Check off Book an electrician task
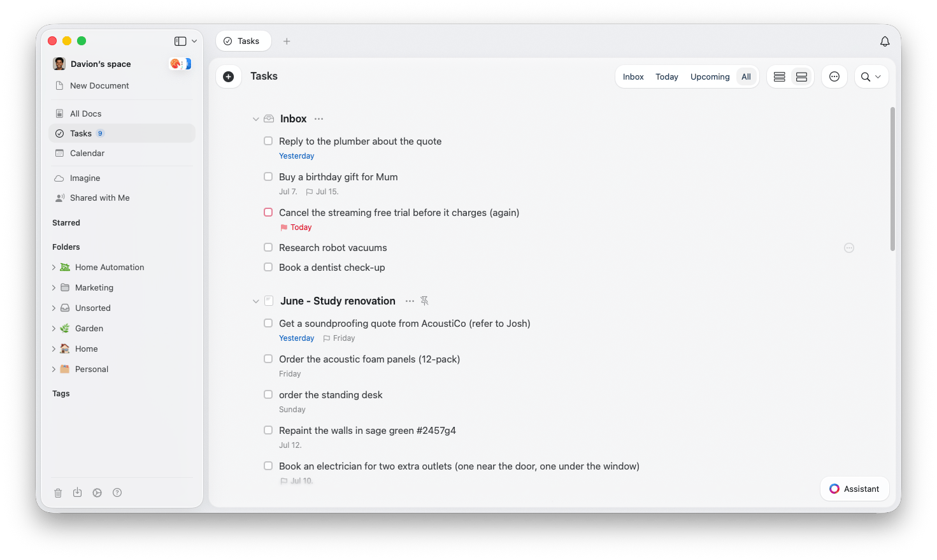Screen dimensions: 937x560 click(268, 466)
